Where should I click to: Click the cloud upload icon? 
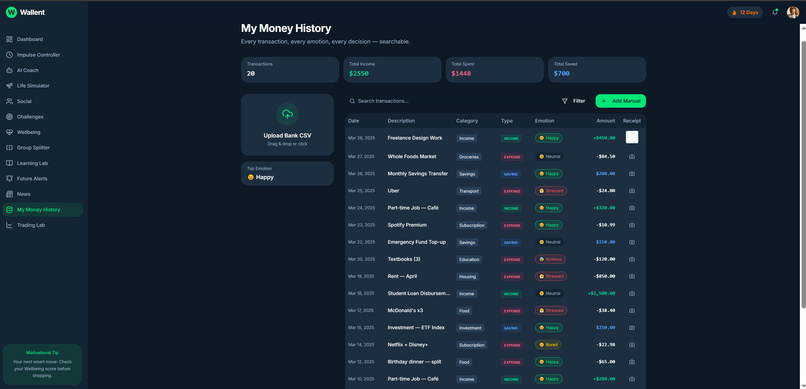[x=287, y=114]
